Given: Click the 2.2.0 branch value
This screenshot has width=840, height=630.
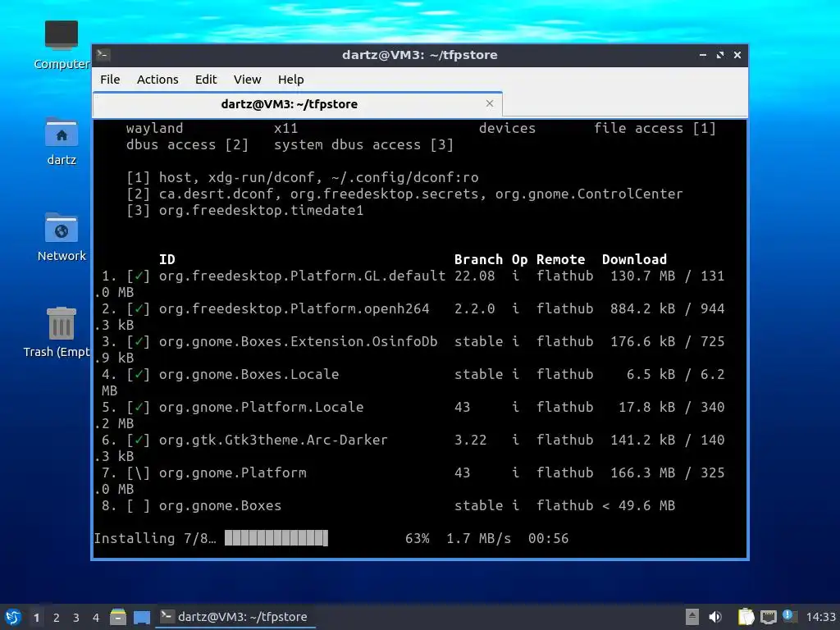Looking at the screenshot, I should 475,308.
